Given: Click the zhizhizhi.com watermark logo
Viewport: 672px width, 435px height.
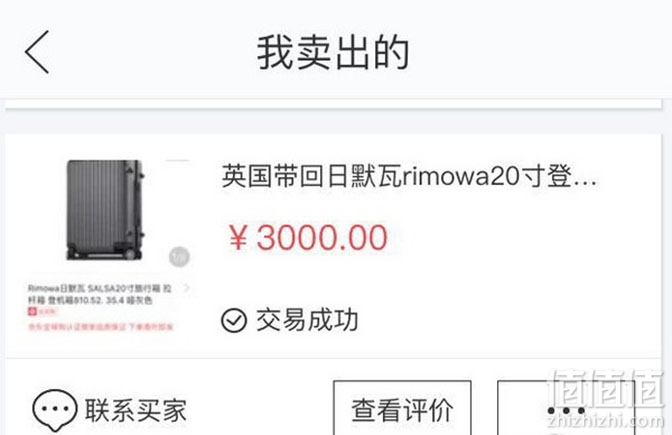Looking at the screenshot, I should tap(605, 399).
